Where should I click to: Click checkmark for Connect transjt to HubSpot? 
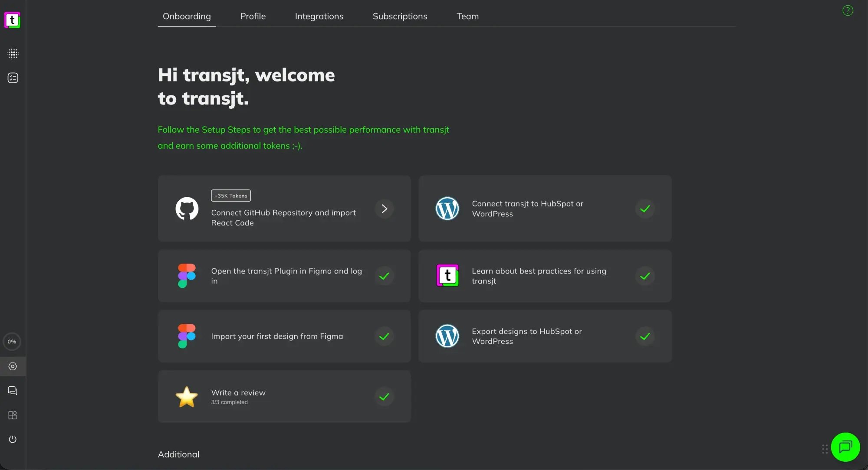tap(645, 209)
